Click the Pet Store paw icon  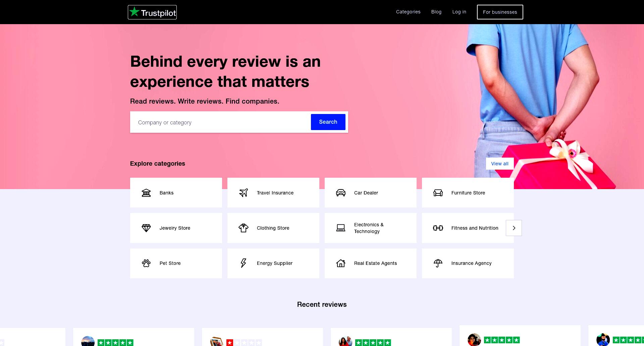click(x=146, y=263)
